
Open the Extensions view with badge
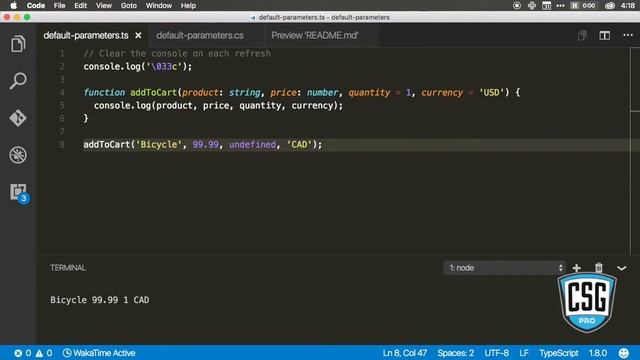[19, 193]
